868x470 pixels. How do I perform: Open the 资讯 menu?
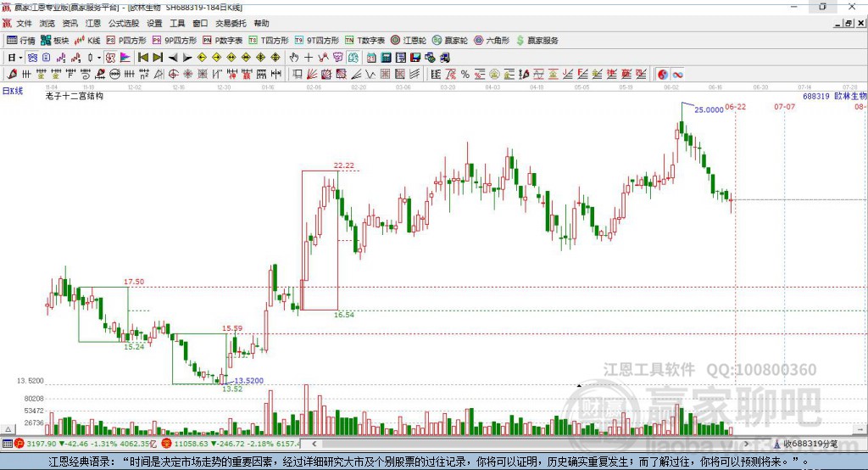click(x=70, y=23)
